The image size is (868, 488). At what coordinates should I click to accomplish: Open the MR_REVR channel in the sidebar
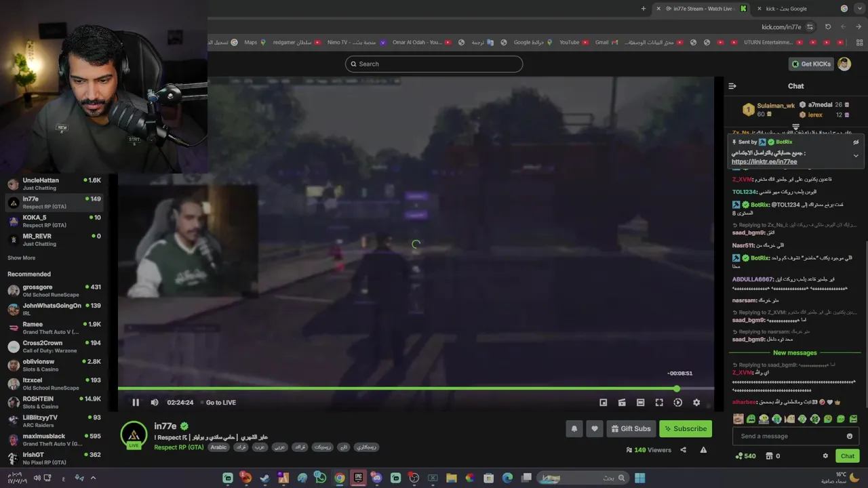(54, 239)
